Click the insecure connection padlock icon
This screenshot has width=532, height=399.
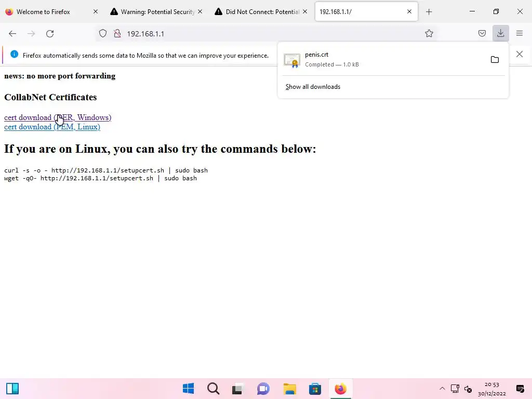pos(117,34)
